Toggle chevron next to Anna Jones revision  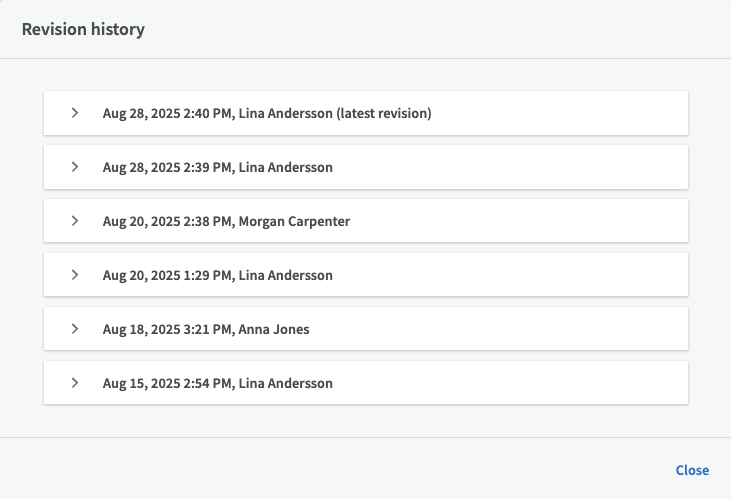coord(75,329)
